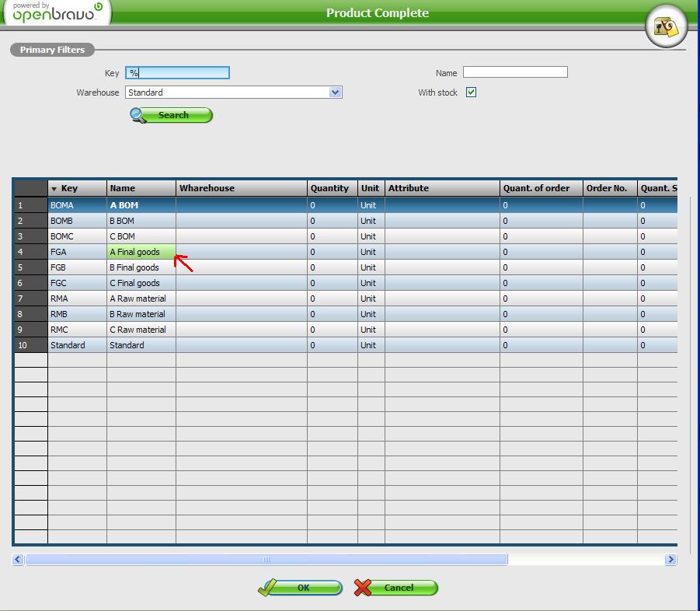Click the Quant. of order cell in the BOMB row

pyautogui.click(x=542, y=221)
